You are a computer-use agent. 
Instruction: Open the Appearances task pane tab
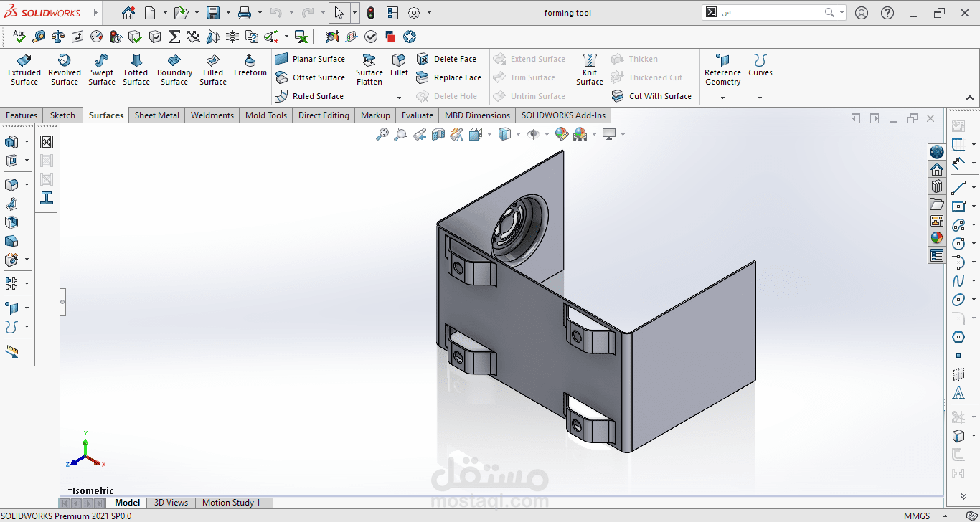[937, 237]
